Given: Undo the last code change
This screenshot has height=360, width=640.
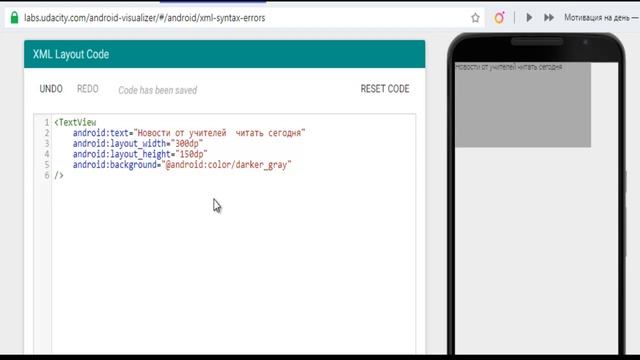Looking at the screenshot, I should coord(51,89).
